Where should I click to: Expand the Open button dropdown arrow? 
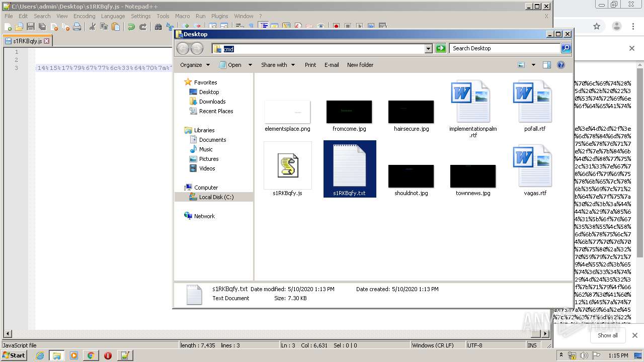(x=249, y=65)
